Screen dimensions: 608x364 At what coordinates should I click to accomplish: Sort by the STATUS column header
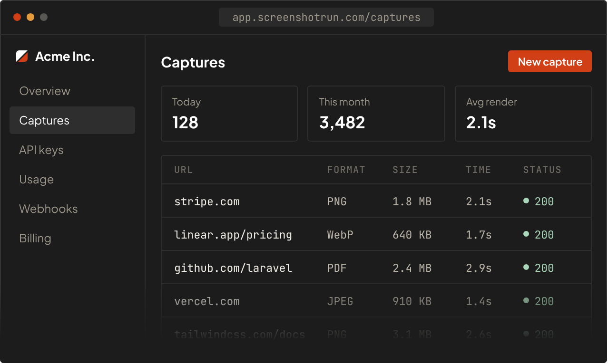tap(542, 170)
